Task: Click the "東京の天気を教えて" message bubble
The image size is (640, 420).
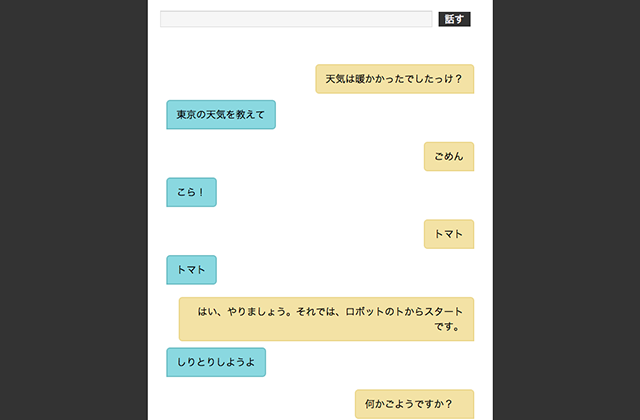Action: pyautogui.click(x=220, y=115)
